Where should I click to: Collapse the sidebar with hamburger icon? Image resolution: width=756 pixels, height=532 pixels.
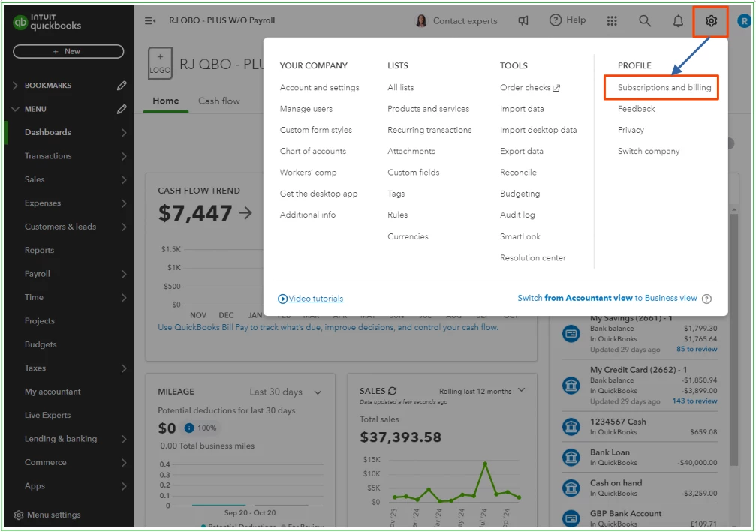tap(150, 20)
